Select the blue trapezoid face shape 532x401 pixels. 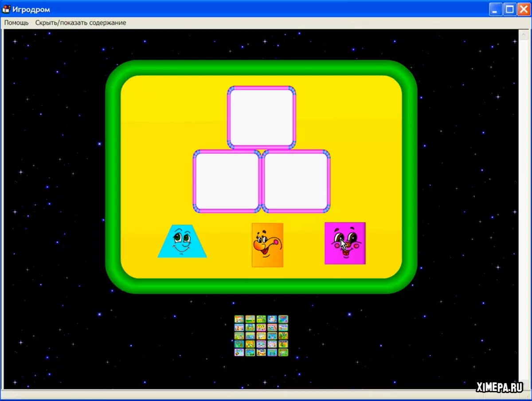point(182,241)
